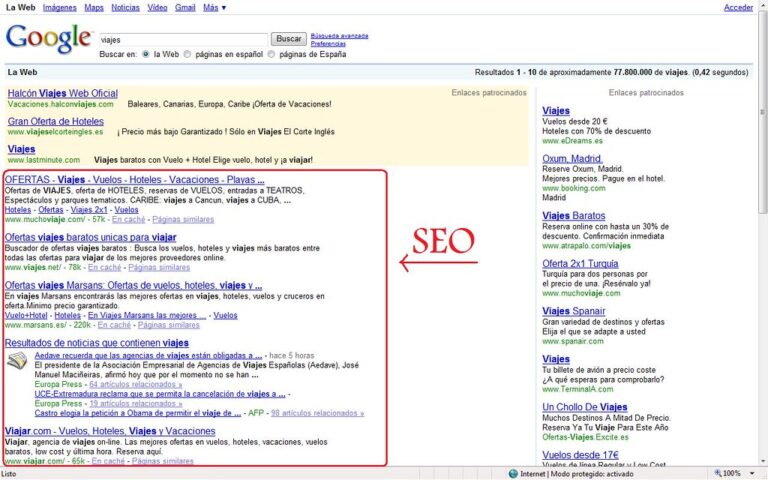Click 'En caché' for marsans.es result
768x480 pixels.
click(x=114, y=325)
